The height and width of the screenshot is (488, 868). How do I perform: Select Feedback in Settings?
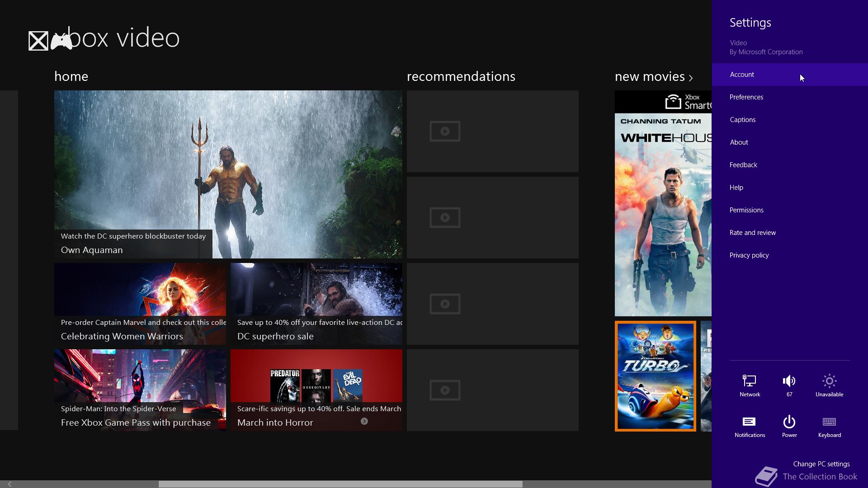(x=790, y=165)
